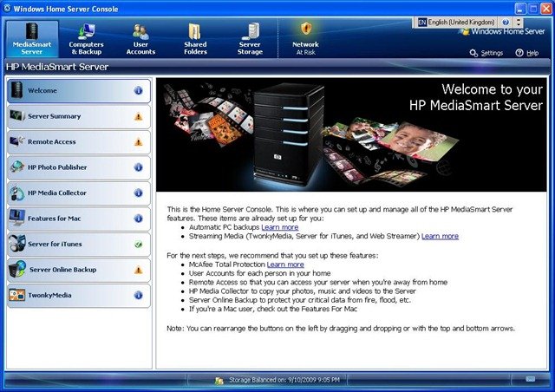Click the TwonkyMedia orange icon

17,295
